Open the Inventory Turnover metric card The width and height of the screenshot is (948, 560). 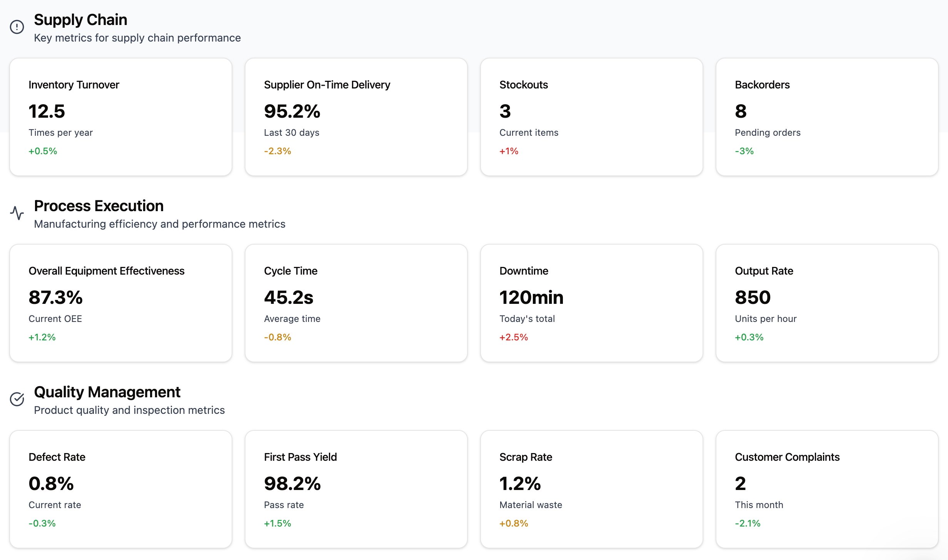[x=120, y=117]
